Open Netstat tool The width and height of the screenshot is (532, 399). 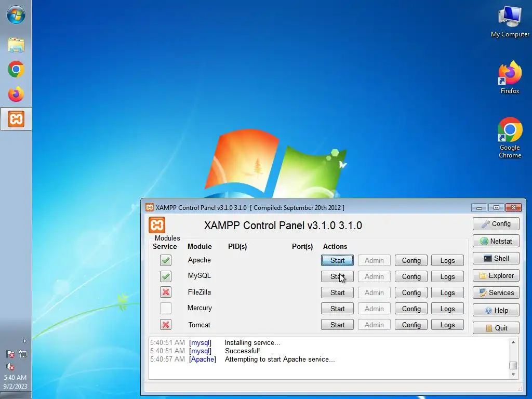(496, 241)
